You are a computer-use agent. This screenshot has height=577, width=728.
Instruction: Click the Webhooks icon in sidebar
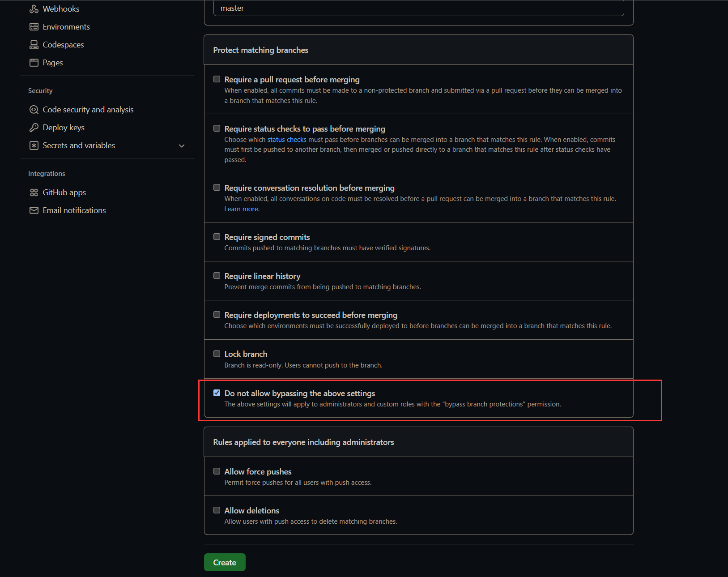34,9
